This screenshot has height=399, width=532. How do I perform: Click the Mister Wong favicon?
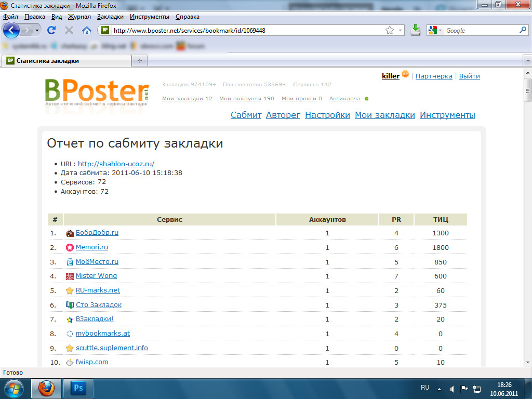(x=70, y=276)
